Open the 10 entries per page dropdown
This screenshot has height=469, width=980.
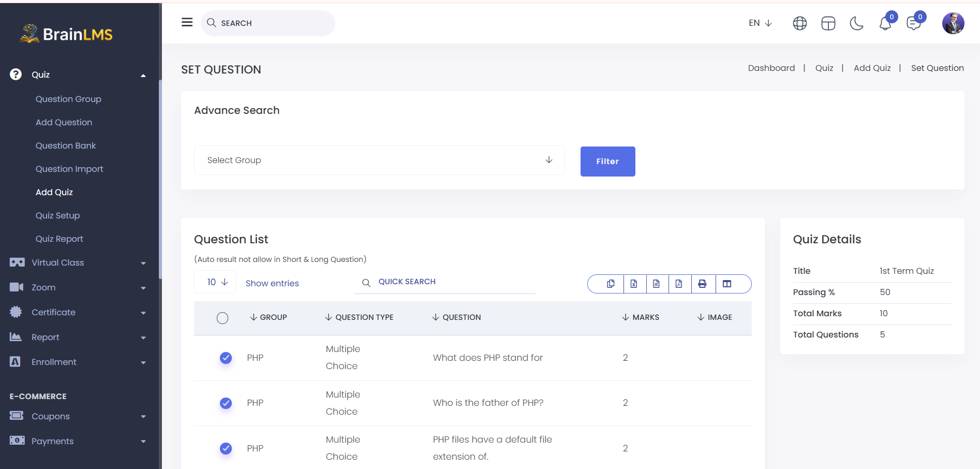pos(215,282)
